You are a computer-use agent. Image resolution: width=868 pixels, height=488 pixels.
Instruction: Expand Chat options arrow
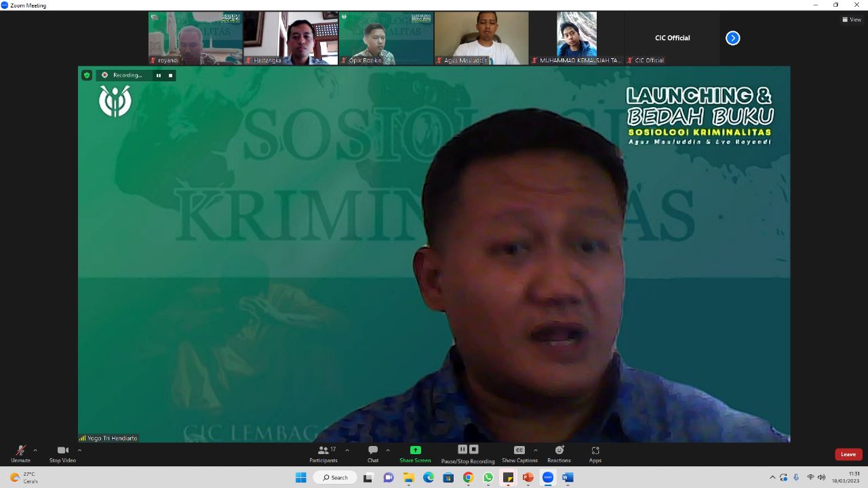point(388,450)
